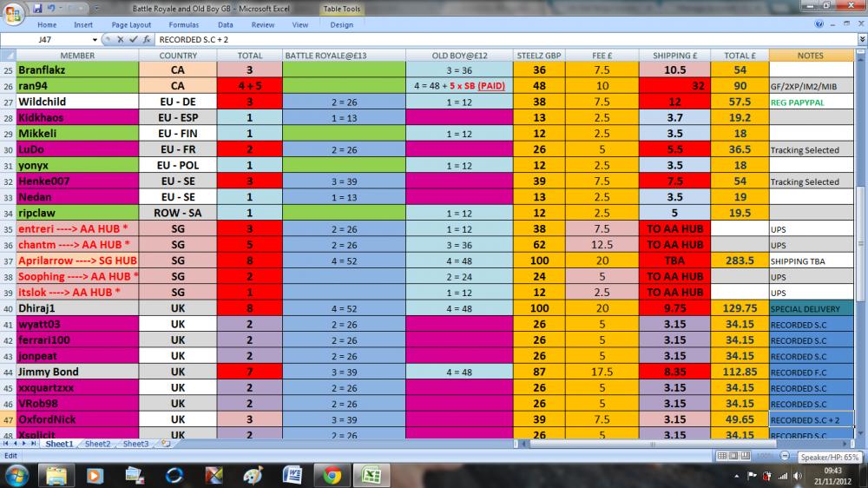868x488 pixels.
Task: Click the 283.5 total cell
Action: point(740,260)
